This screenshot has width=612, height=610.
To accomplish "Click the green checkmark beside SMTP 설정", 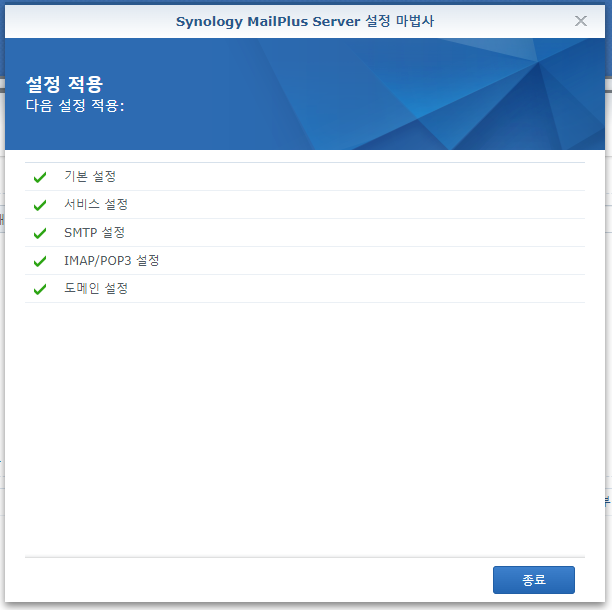I will coord(40,233).
